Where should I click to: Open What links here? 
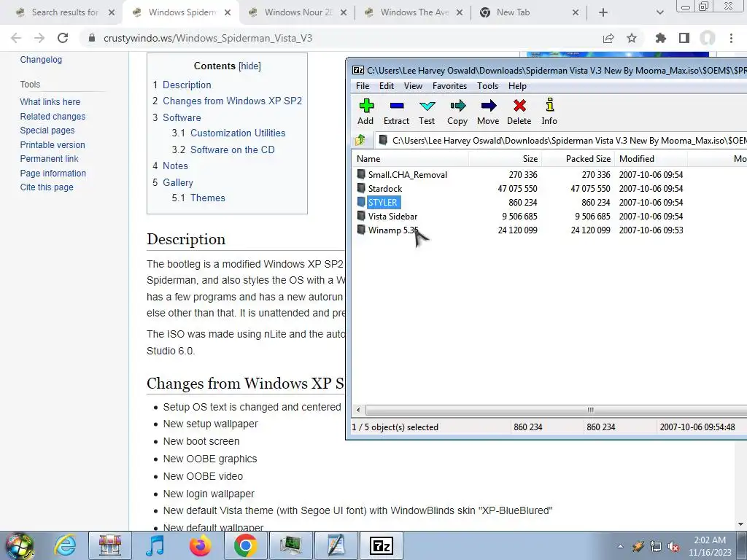(x=50, y=102)
